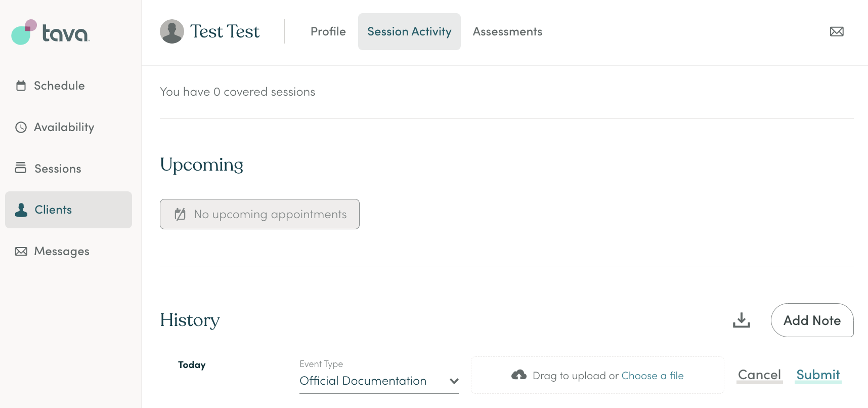
Task: Click the Clients person icon
Action: click(x=21, y=210)
